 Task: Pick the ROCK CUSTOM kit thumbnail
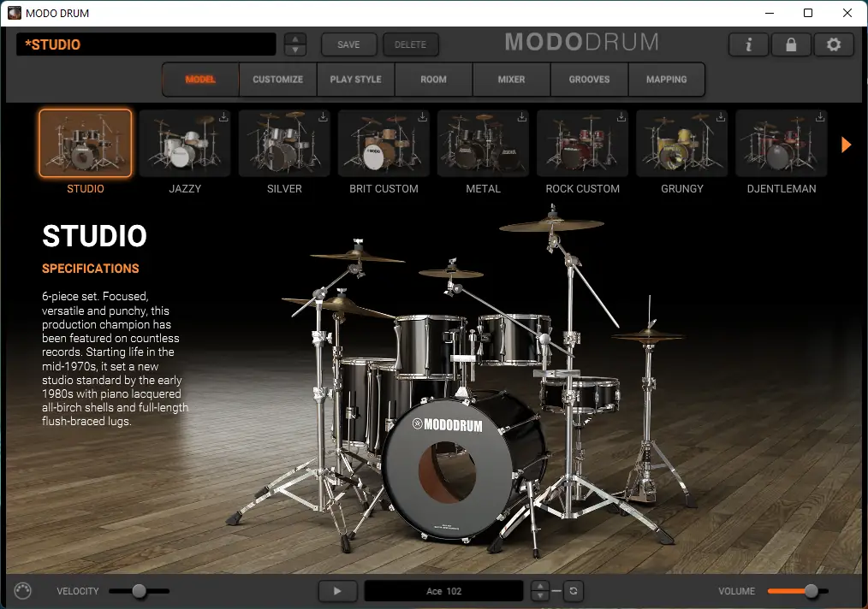[x=582, y=143]
